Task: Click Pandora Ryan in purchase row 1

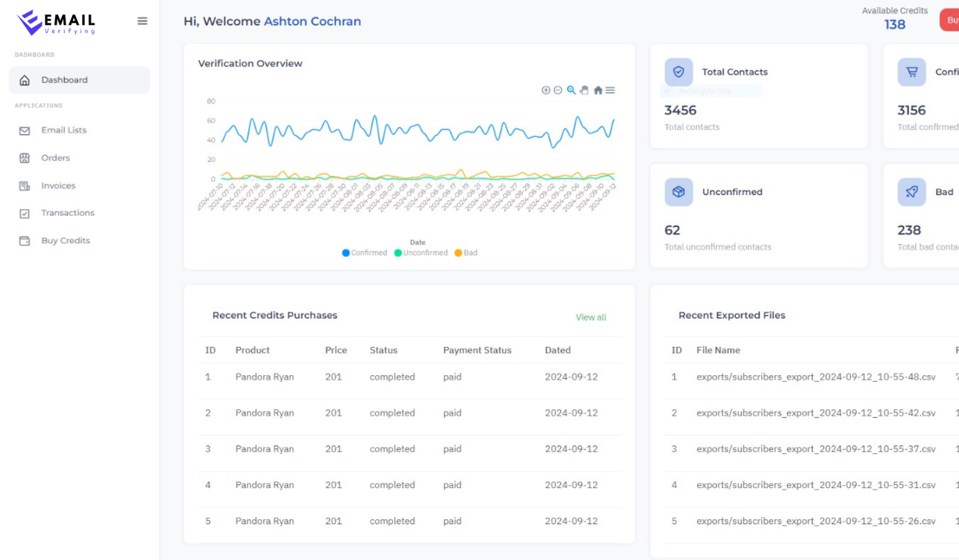Action: 265,377
